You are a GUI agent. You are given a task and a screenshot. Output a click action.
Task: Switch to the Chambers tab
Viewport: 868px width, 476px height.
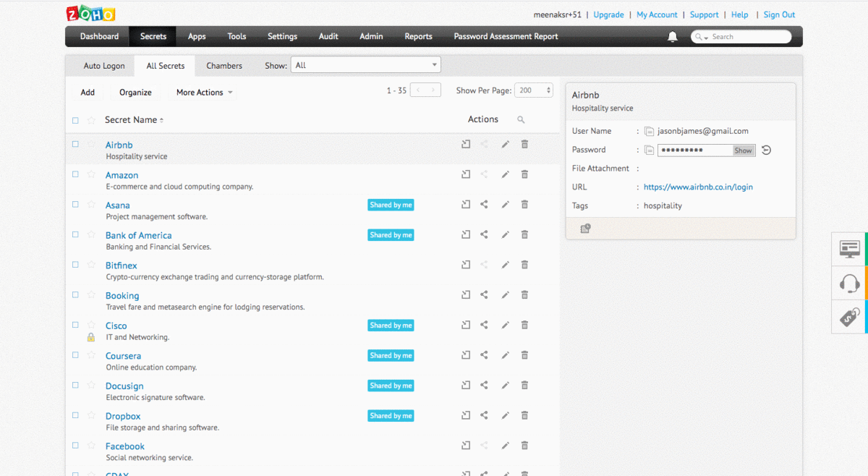[224, 66]
